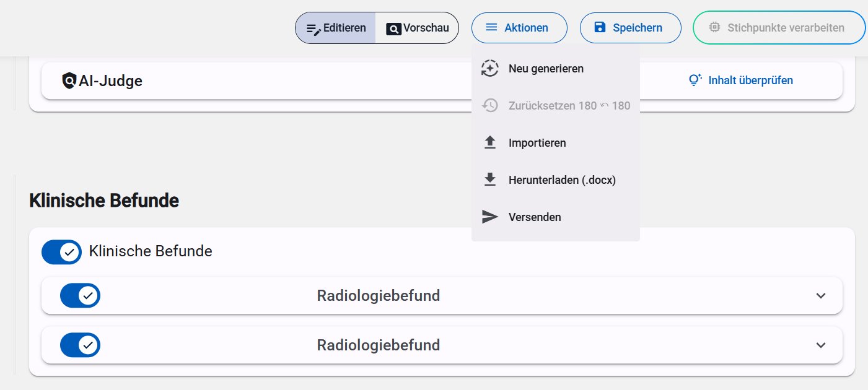Click the AI-Judge shield icon
The width and height of the screenshot is (868, 390).
tap(69, 80)
